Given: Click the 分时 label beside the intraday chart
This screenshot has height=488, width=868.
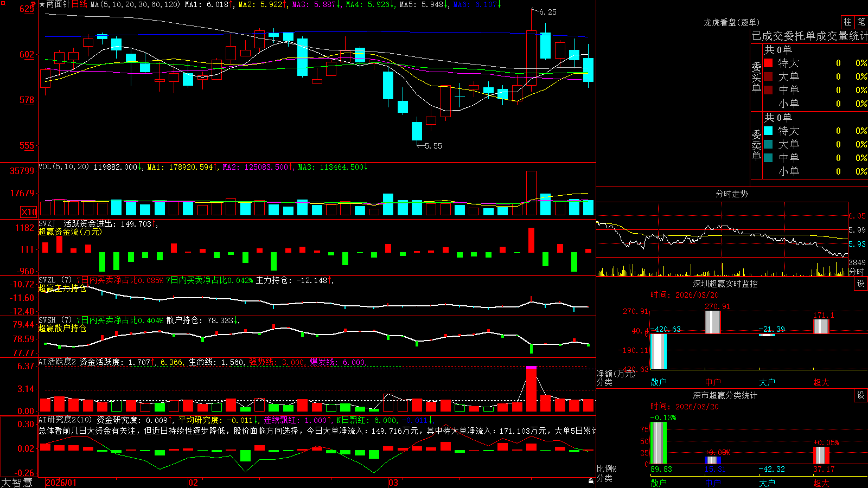Looking at the screenshot, I should (856, 272).
